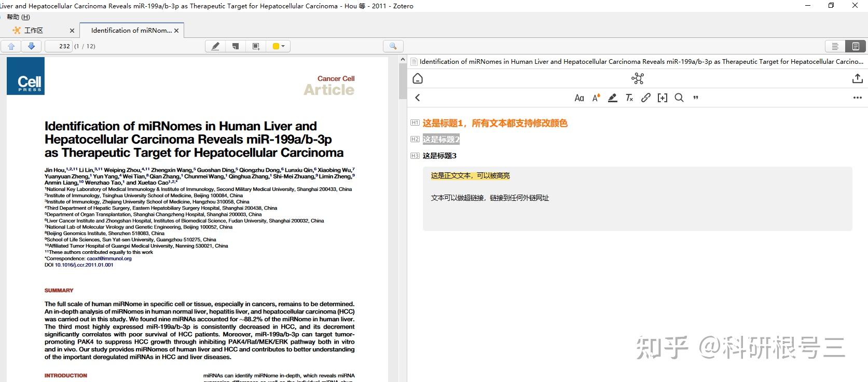
Task: Open the knowledge graph icon
Action: [638, 78]
